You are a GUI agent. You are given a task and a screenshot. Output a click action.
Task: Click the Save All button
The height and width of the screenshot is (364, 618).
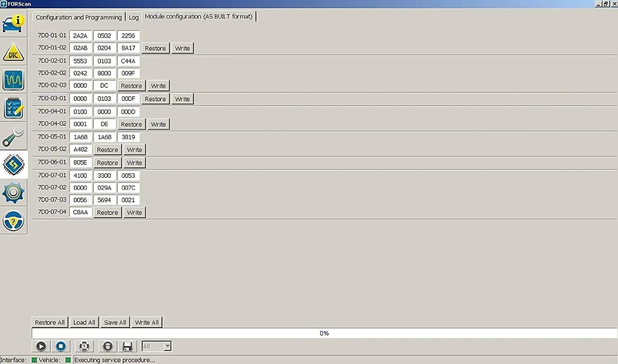115,322
